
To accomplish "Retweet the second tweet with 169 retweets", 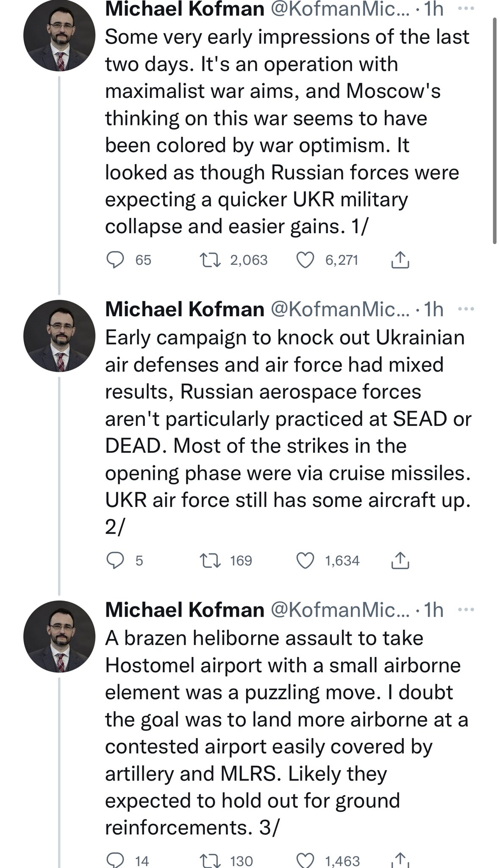I will point(210,561).
